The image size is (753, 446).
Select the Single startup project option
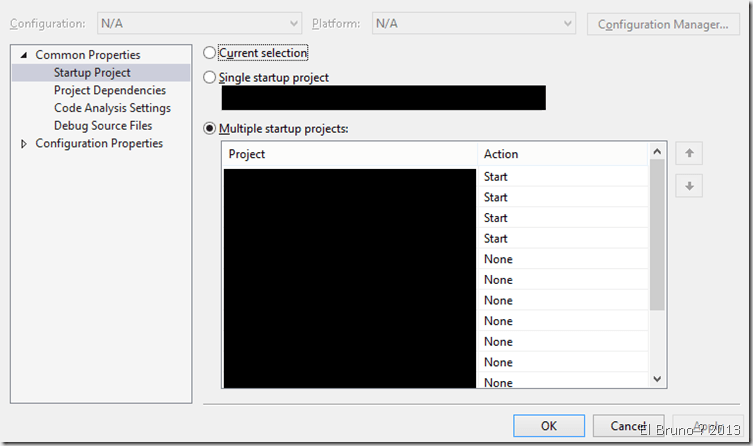click(x=209, y=78)
